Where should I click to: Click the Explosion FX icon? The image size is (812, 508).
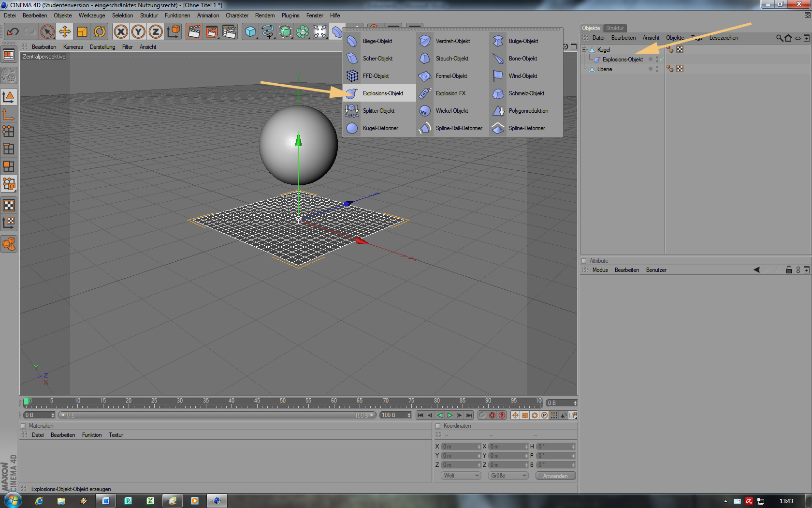(x=425, y=93)
